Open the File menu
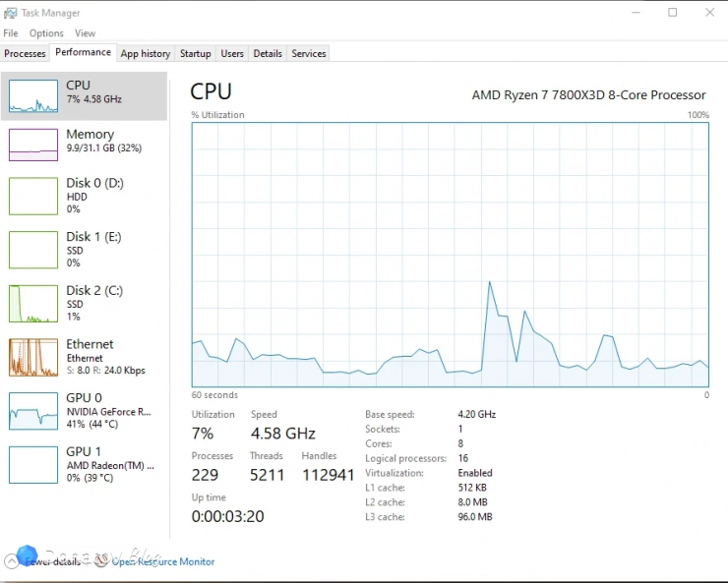This screenshot has height=583, width=728. point(11,33)
